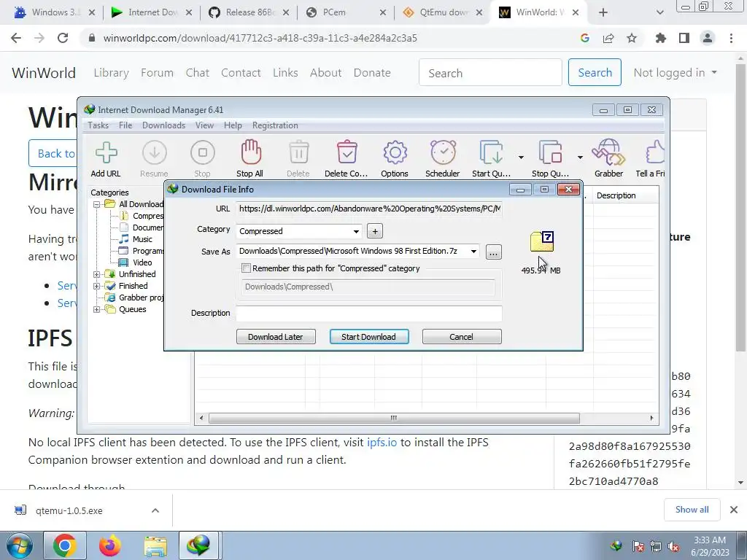Open the Help menu in IDM
Screen dimensions: 747x560
pos(233,125)
